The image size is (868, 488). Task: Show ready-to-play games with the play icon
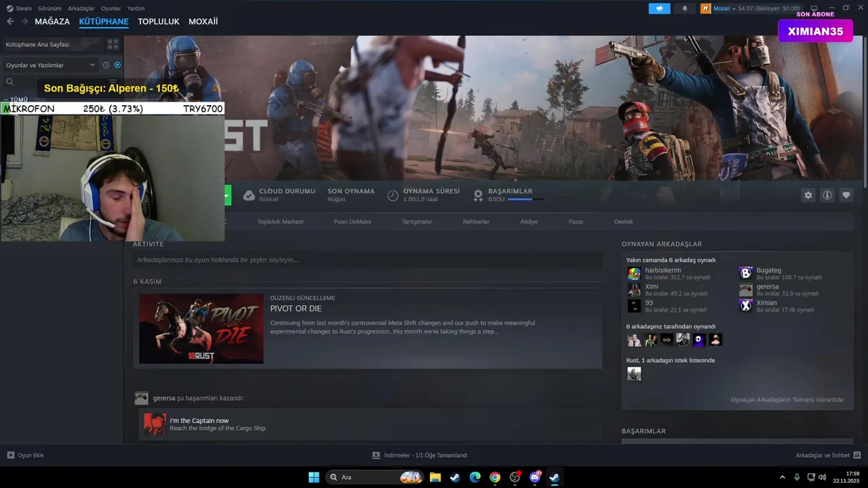pos(117,65)
